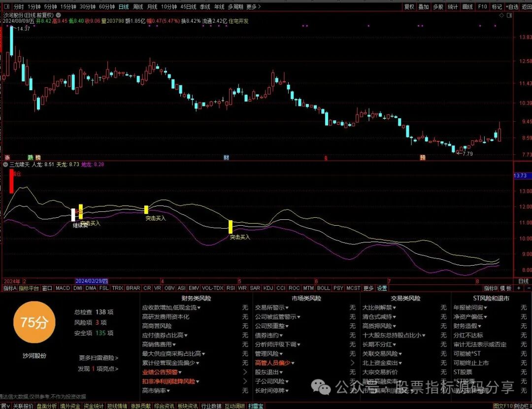Open arrow next to 扣非净利润陡降风险 row
The image size is (532, 409).
coord(245,381)
